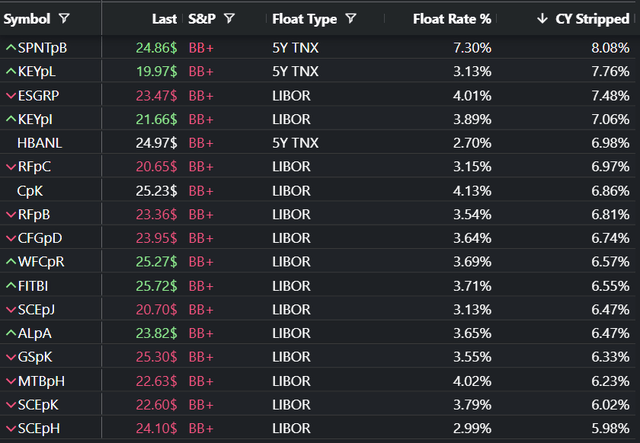Screen dimensions: 640x443
Task: Open the Float Type column filter icon
Action: [x=351, y=18]
